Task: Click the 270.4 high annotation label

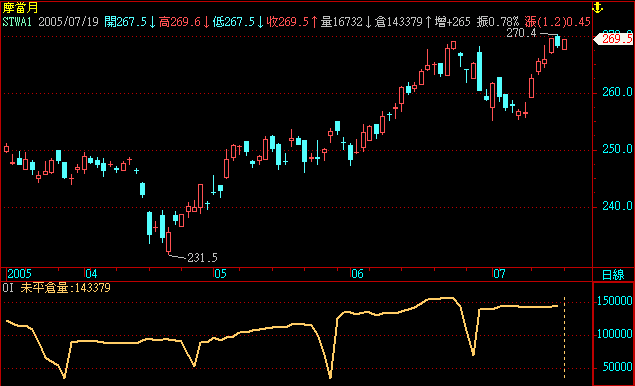Action: [x=521, y=33]
